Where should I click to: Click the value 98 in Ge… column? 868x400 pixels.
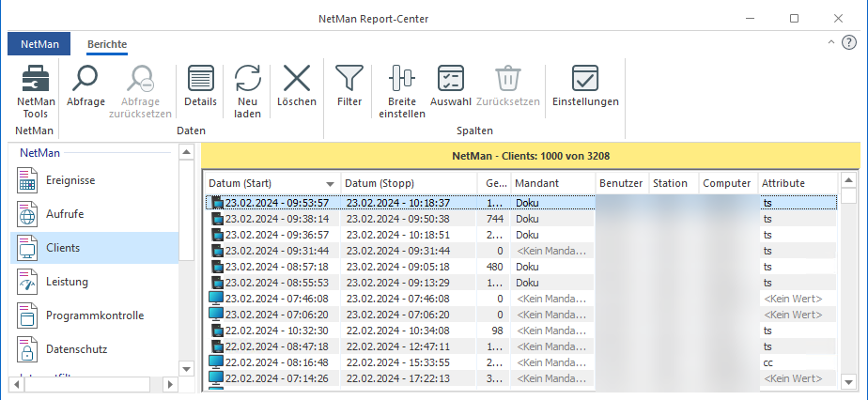click(497, 331)
